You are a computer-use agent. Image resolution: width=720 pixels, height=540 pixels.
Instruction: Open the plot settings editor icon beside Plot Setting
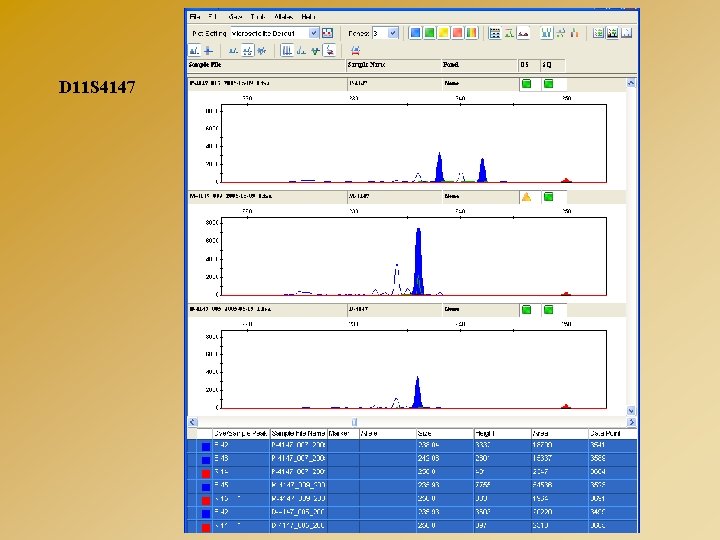coord(327,33)
